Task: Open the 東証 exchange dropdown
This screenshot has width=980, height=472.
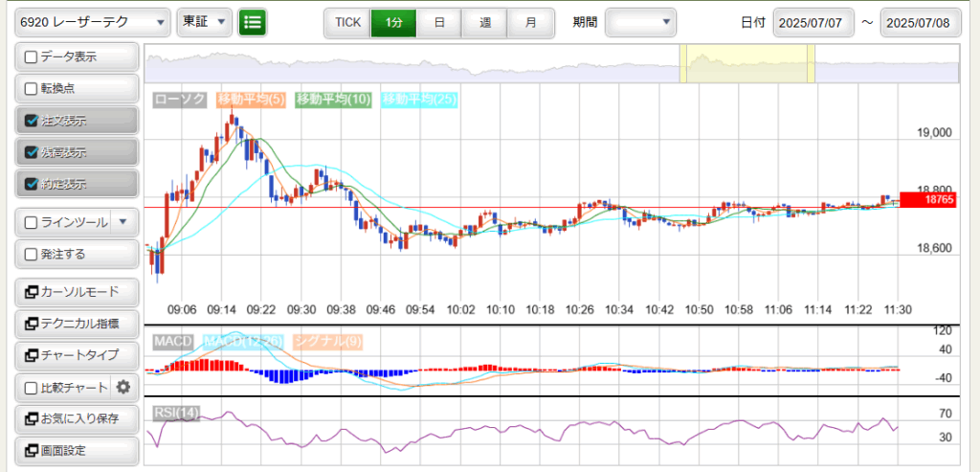Action: tap(205, 23)
